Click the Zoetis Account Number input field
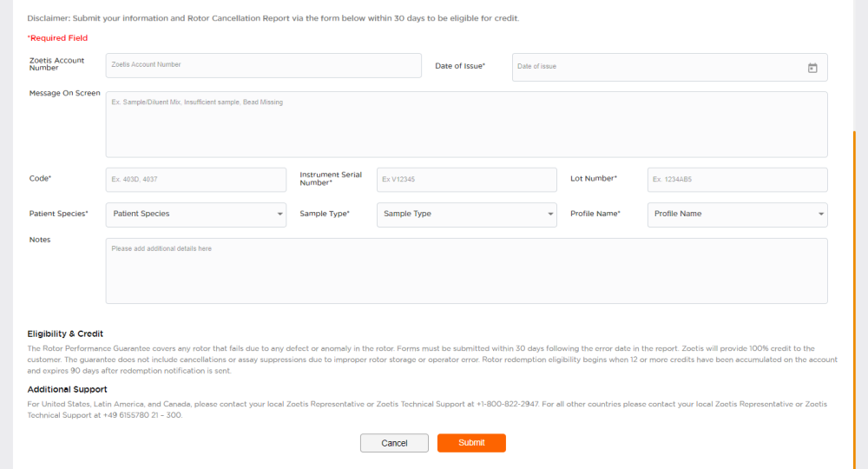Viewport: 868px width, 469px height. (264, 65)
